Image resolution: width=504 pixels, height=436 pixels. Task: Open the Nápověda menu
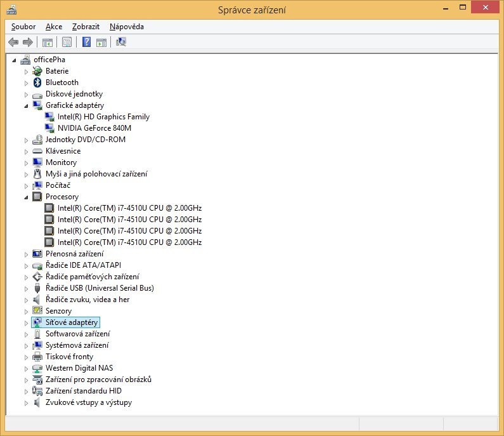pyautogui.click(x=127, y=27)
